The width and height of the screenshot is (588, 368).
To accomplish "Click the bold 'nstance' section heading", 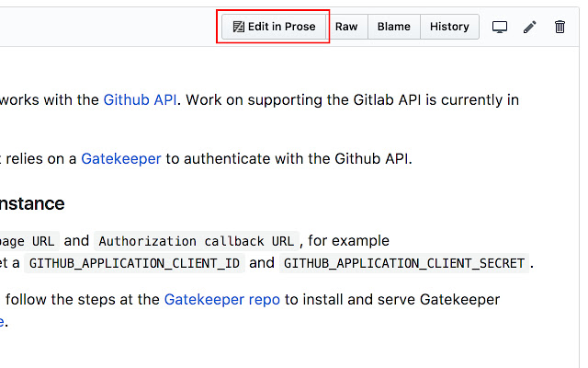I will [32, 202].
